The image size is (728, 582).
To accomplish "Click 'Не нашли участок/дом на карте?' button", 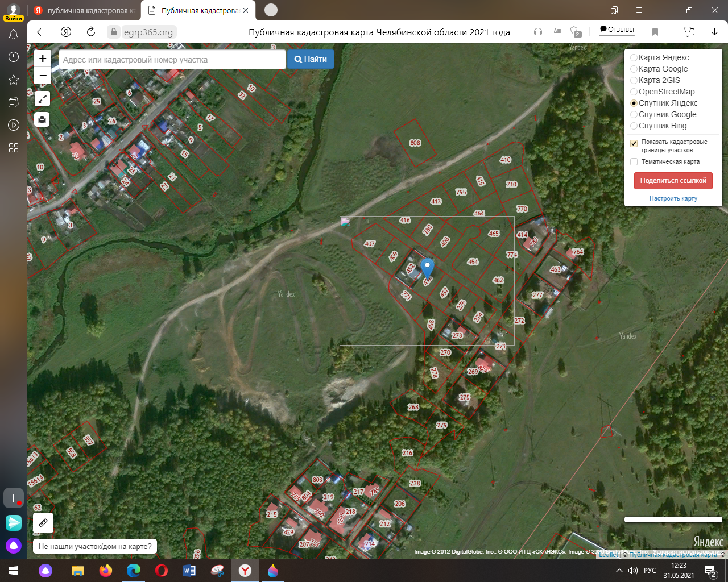I will [x=96, y=547].
